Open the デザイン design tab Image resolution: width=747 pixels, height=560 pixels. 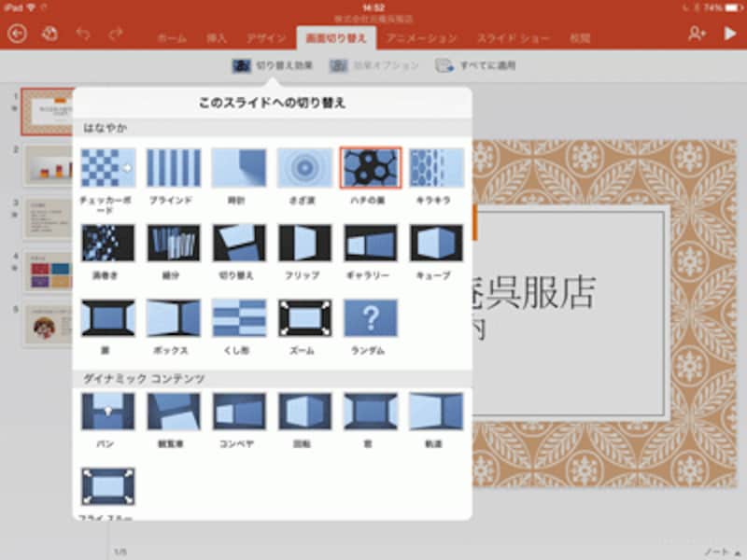pyautogui.click(x=266, y=38)
